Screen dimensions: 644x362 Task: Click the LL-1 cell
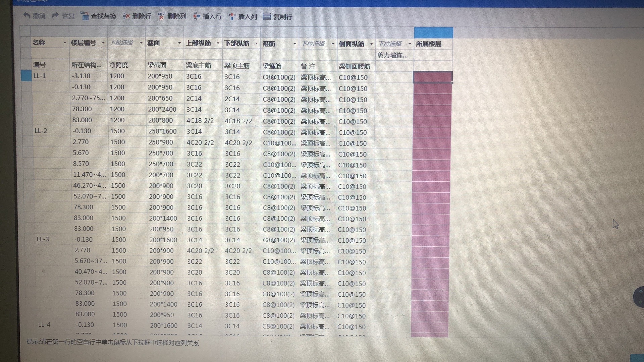pos(50,76)
